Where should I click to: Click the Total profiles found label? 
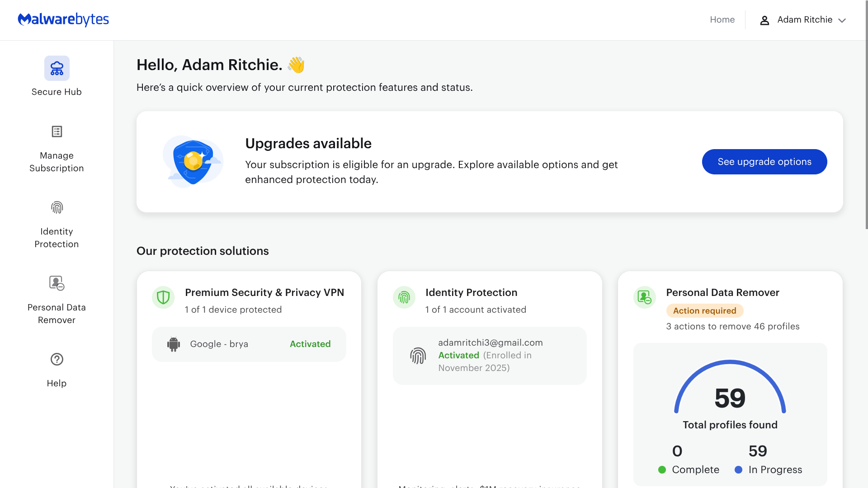pyautogui.click(x=730, y=425)
